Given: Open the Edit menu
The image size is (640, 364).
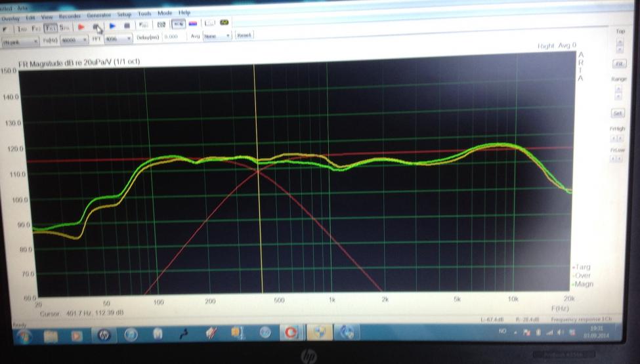Looking at the screenshot, I should pyautogui.click(x=31, y=18).
